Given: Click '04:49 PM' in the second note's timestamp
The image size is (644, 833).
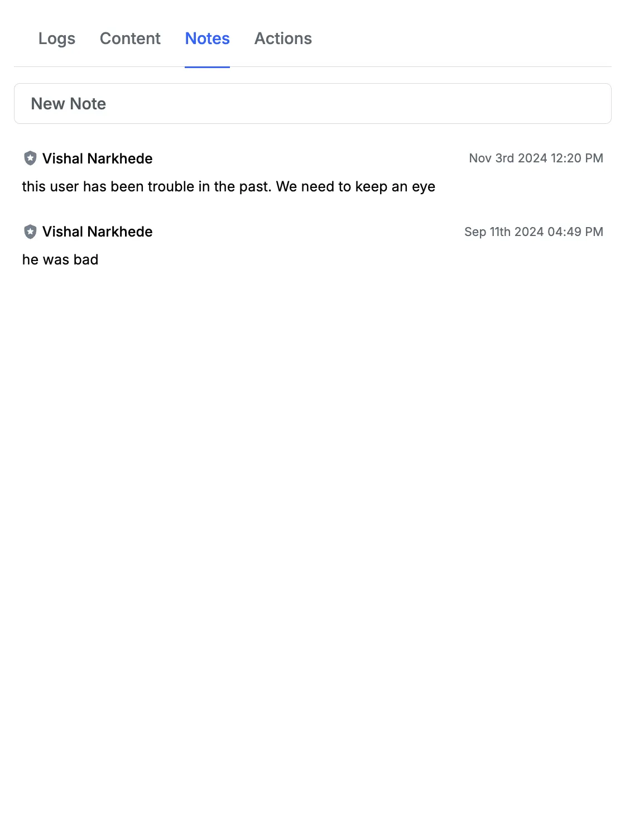Looking at the screenshot, I should point(575,232).
